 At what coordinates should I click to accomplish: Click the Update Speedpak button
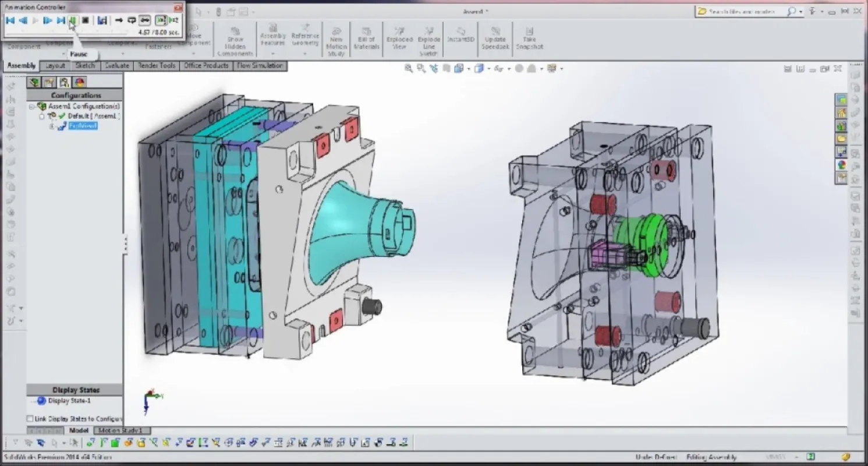coord(495,39)
